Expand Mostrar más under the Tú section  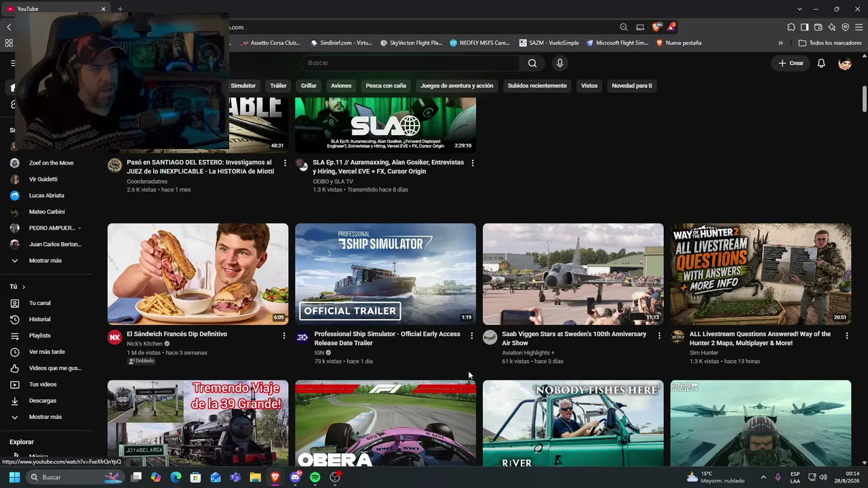pyautogui.click(x=45, y=417)
